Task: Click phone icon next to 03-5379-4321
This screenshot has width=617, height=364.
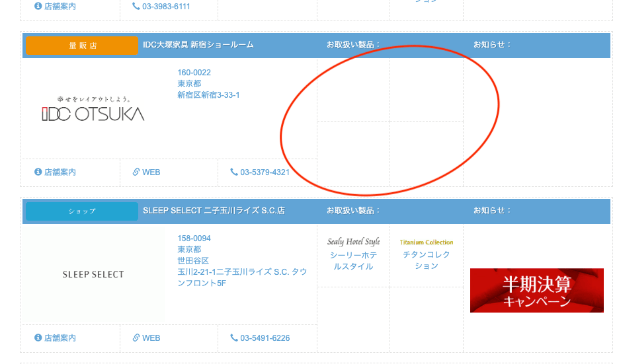Action: coord(233,172)
